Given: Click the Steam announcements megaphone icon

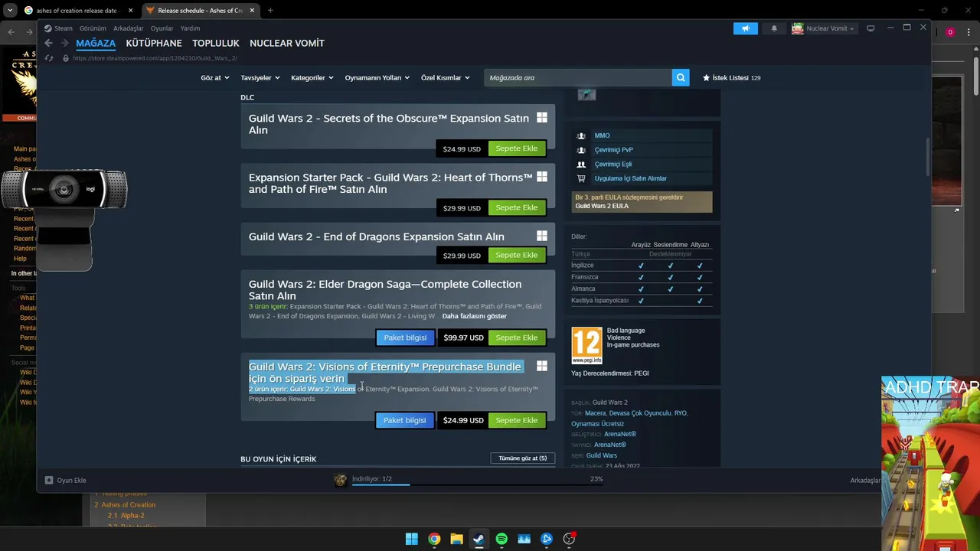Looking at the screenshot, I should pyautogui.click(x=746, y=28).
